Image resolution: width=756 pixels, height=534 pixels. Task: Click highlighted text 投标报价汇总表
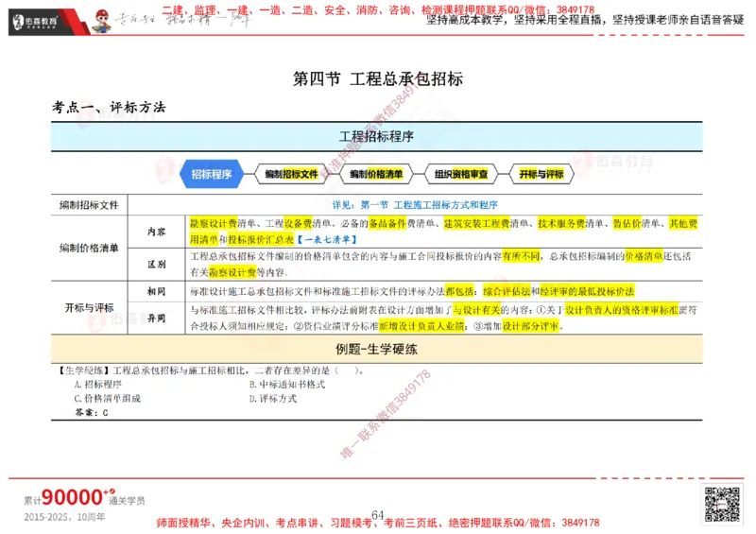click(x=261, y=240)
